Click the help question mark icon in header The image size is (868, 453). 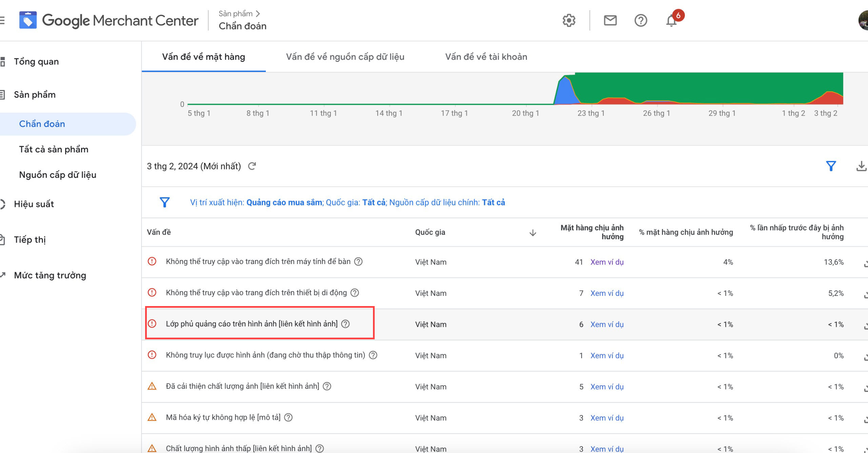coord(640,21)
